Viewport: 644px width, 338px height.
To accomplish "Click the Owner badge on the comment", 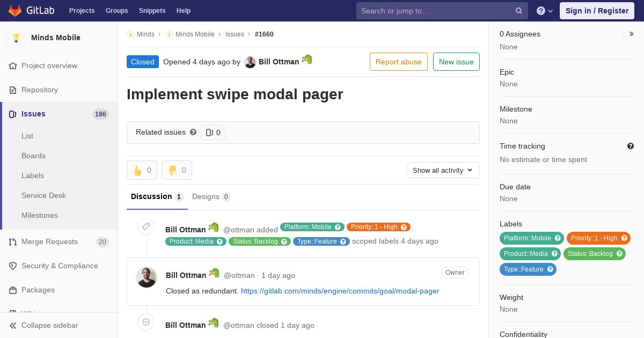I will pyautogui.click(x=455, y=273).
